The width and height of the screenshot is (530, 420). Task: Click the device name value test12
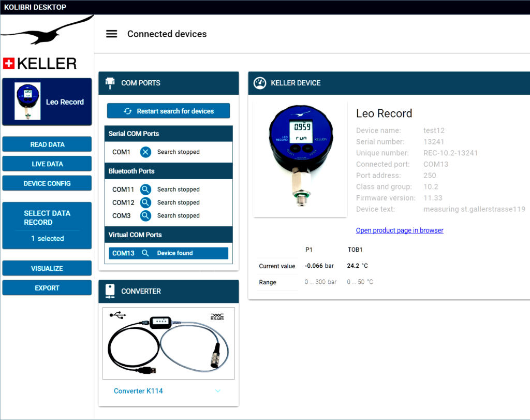434,131
